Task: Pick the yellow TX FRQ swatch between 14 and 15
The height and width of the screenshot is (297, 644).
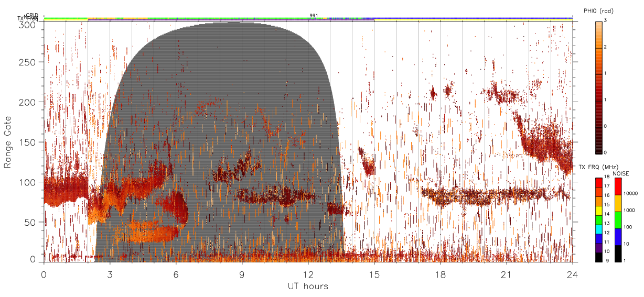Action: tap(598, 210)
